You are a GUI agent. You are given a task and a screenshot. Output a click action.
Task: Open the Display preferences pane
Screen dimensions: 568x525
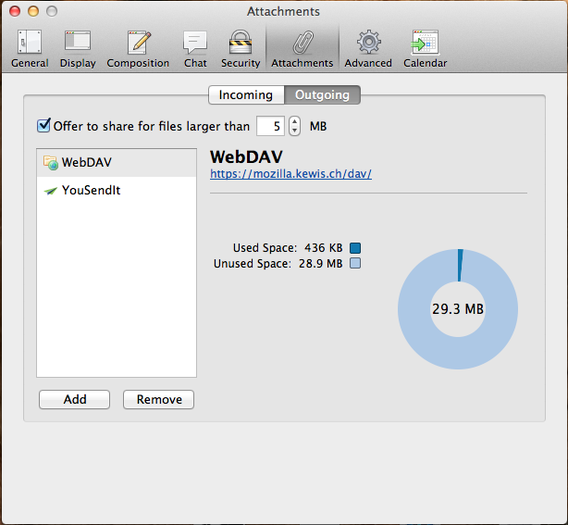pos(78,49)
